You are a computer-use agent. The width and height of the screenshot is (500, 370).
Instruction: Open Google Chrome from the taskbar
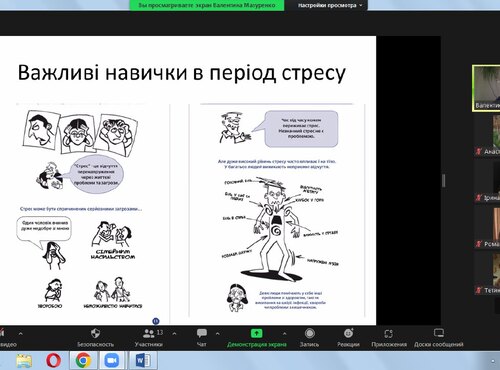83,360
